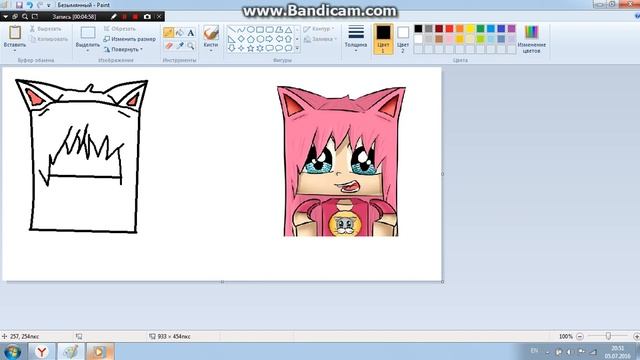Click the Paste (Вставить) clipboard icon
Image resolution: width=640 pixels, height=360 pixels.
(x=15, y=33)
